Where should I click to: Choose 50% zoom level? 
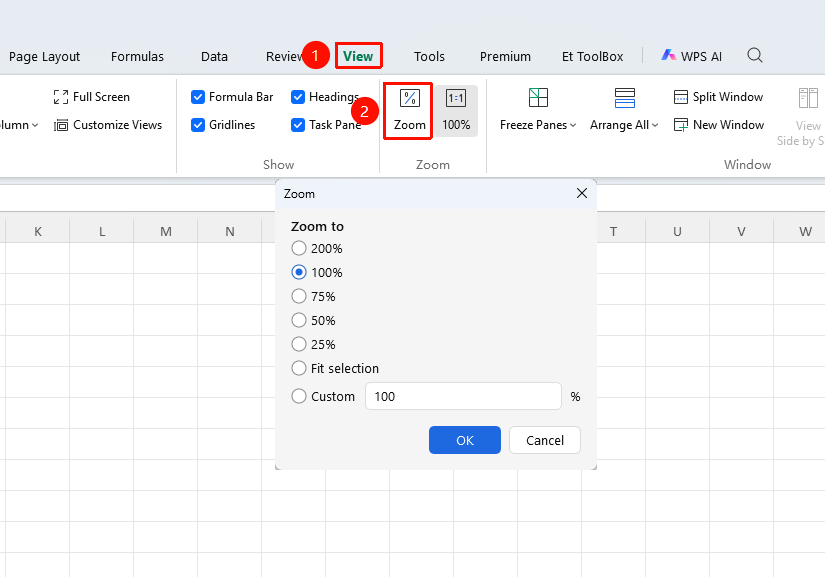(x=314, y=320)
